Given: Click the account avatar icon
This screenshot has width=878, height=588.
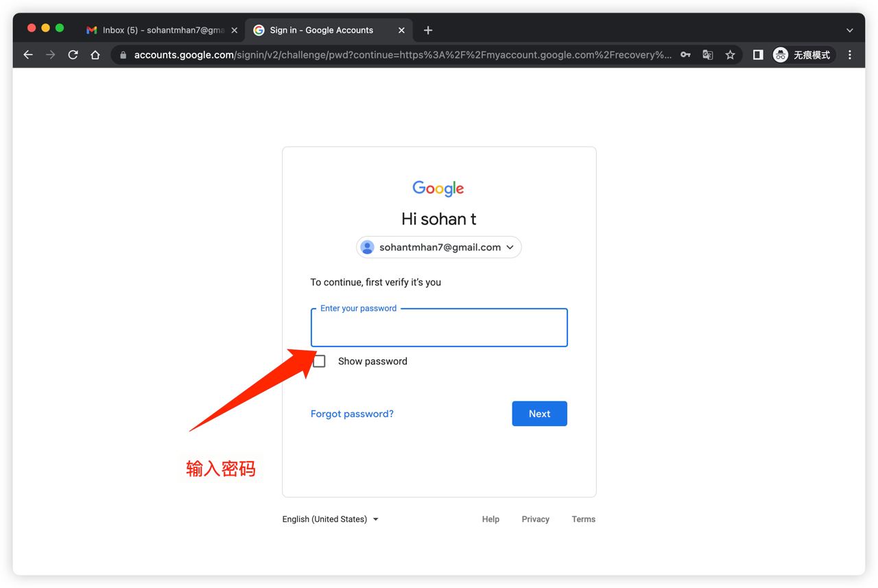Looking at the screenshot, I should (x=368, y=247).
